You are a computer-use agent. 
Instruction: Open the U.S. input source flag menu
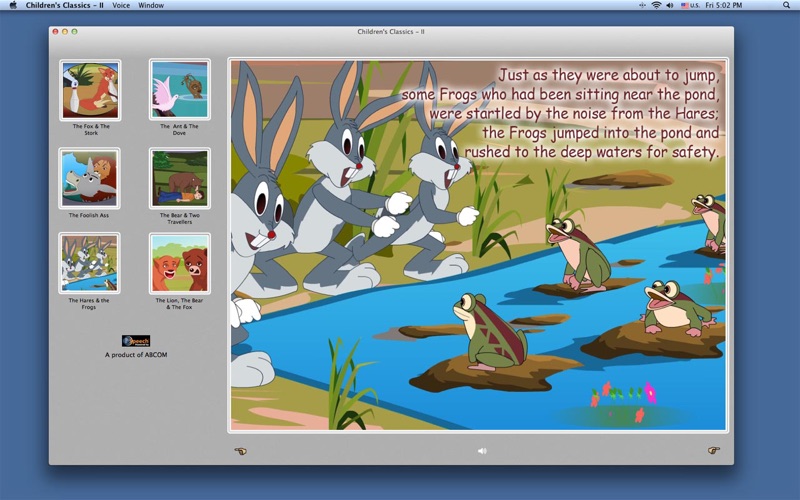coord(690,5)
